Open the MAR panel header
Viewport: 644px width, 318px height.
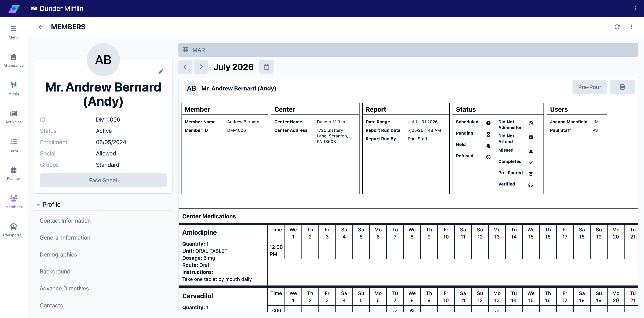(408, 50)
